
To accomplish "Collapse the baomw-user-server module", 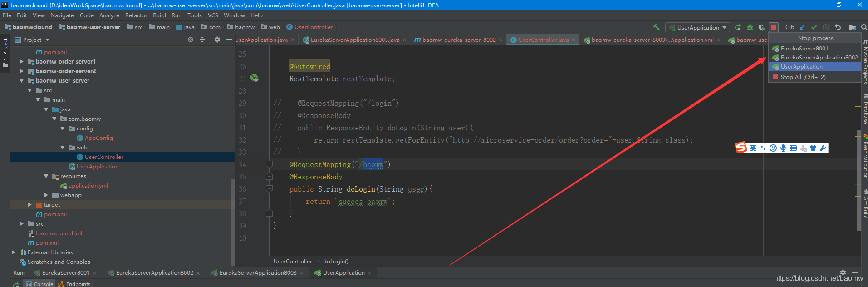I will [21, 80].
